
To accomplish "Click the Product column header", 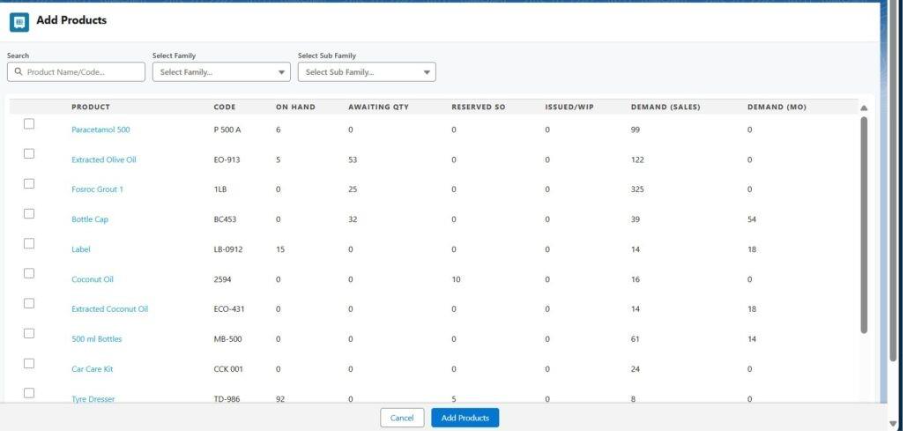I will coord(90,107).
